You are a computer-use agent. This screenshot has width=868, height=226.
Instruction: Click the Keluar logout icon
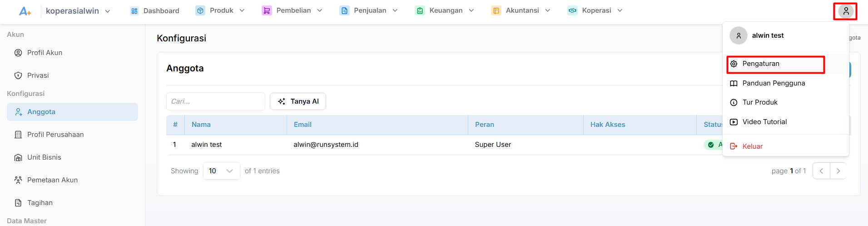(734, 146)
